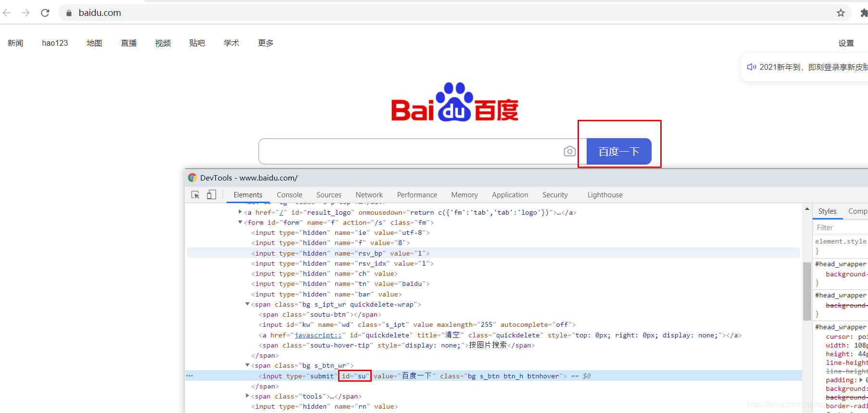
Task: Click the javascript:; href link
Action: coord(318,335)
